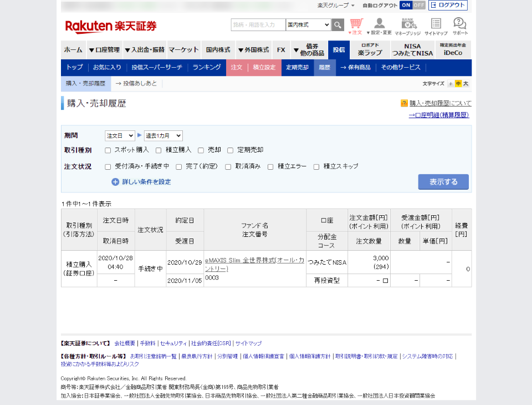Open the 履歴 submenu item
The height and width of the screenshot is (405, 532).
tap(325, 67)
